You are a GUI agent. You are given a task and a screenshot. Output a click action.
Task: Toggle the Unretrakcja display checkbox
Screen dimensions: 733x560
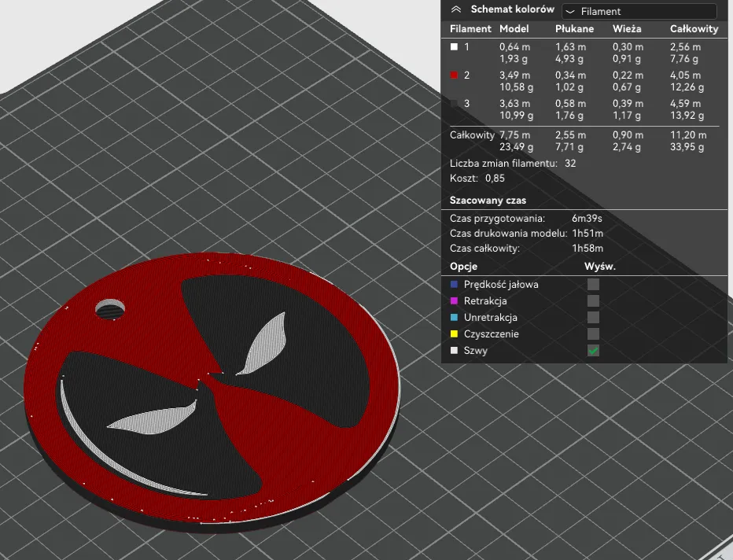tap(593, 318)
